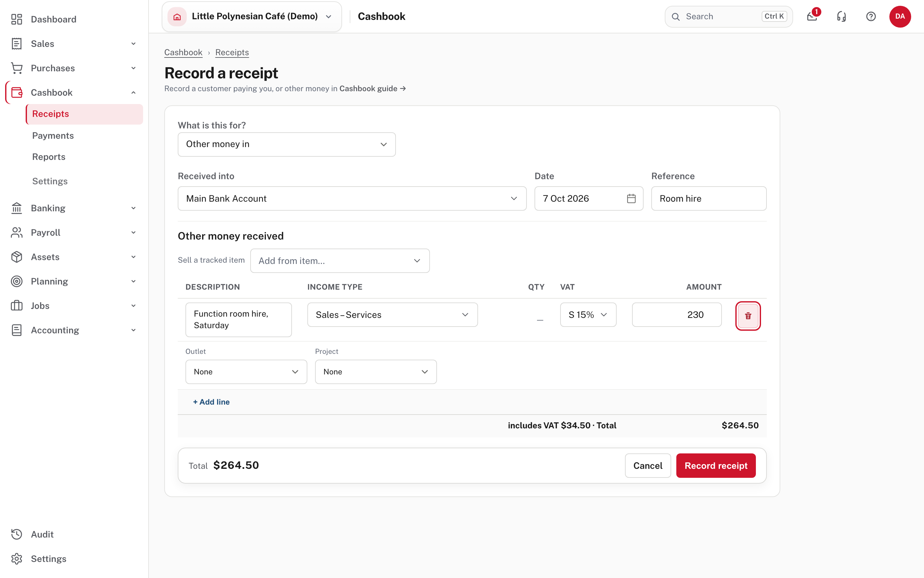Click the Banking building icon
This screenshot has width=924, height=578.
16,208
